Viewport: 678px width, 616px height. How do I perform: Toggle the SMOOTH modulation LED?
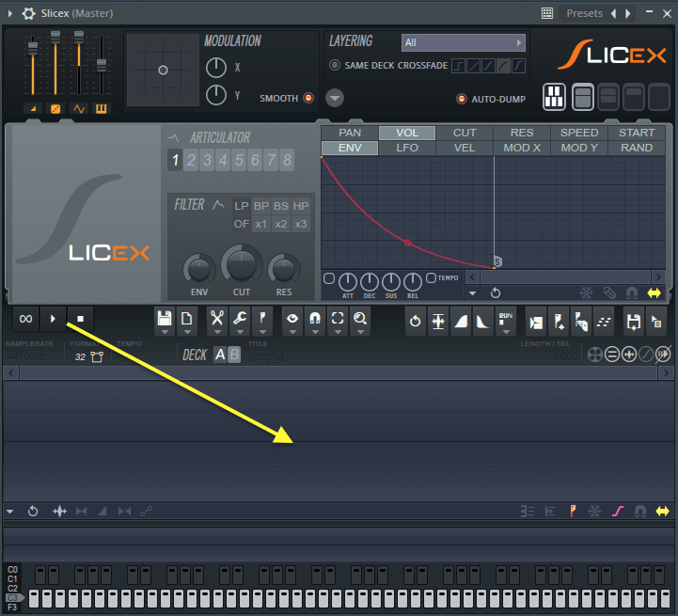point(308,98)
